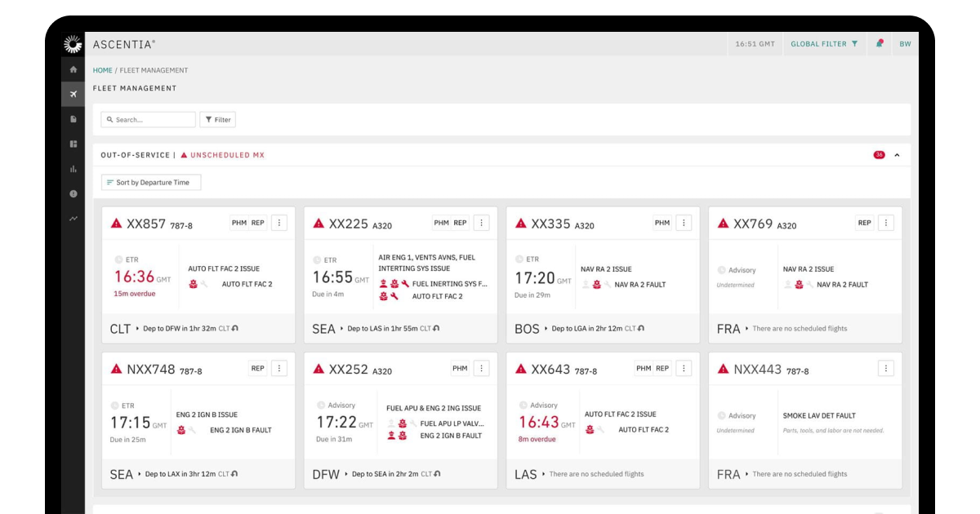Image resolution: width=980 pixels, height=514 pixels.
Task: Click the Search input field
Action: [149, 120]
